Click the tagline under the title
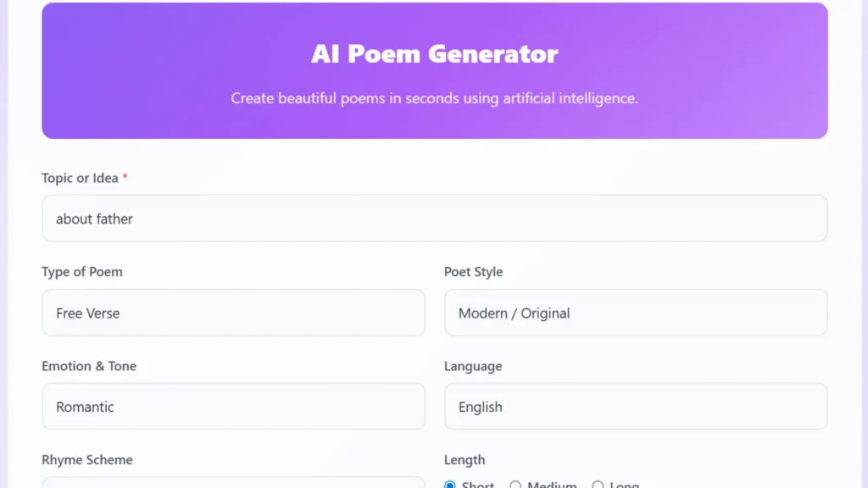The height and width of the screenshot is (488, 868). 434,97
